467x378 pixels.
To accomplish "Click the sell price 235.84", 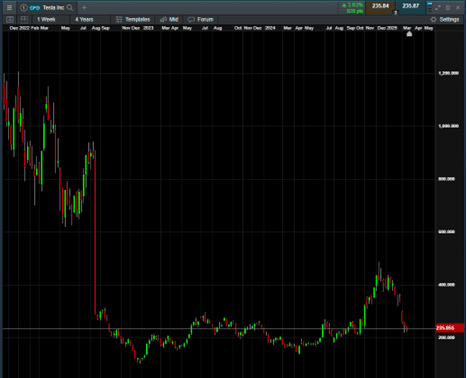I will 380,6.
